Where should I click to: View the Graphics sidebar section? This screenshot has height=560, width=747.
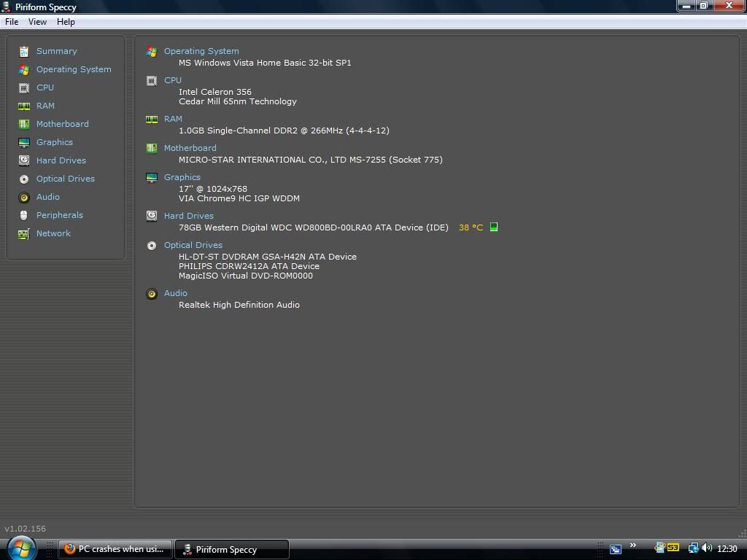tap(55, 142)
